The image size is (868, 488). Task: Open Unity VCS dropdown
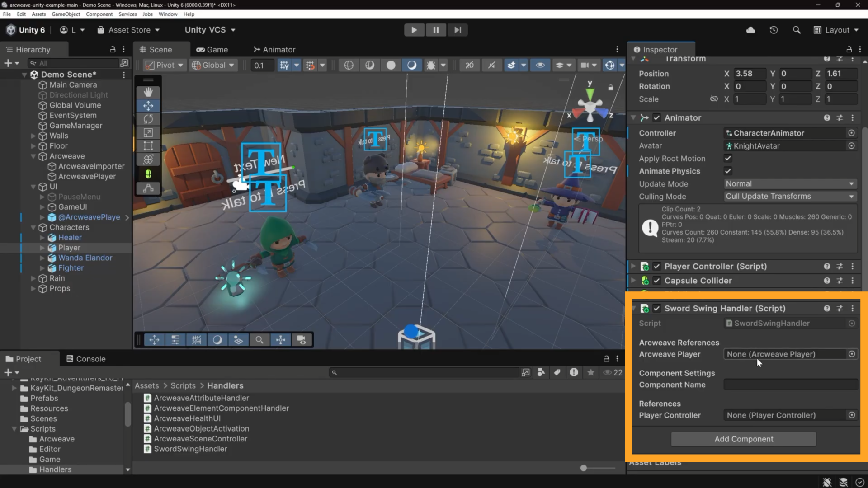[210, 30]
